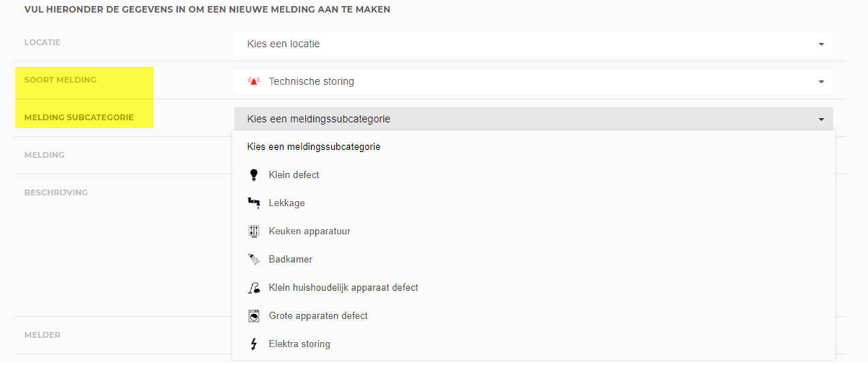868x365 pixels.
Task: Choose the Lekkage option
Action: [287, 203]
